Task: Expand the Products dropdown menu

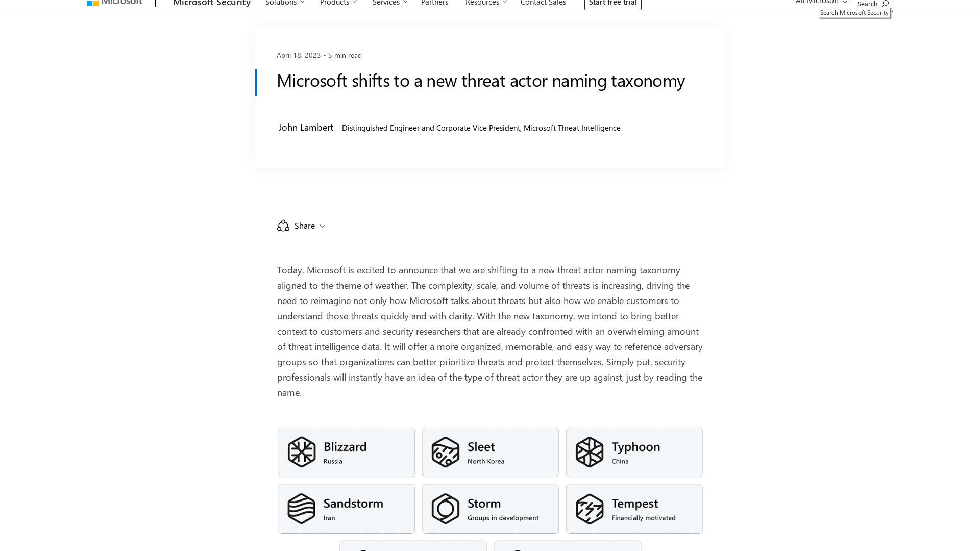Action: coord(338,4)
